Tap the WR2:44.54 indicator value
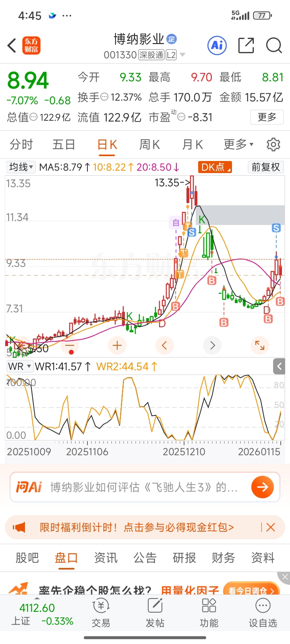This screenshot has width=290, height=644. point(126,366)
